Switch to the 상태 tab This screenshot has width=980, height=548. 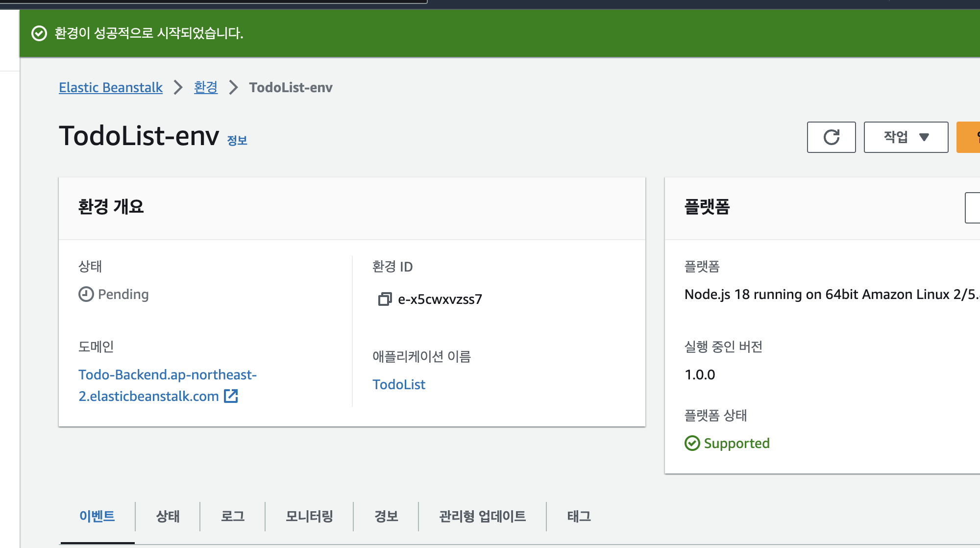(168, 516)
